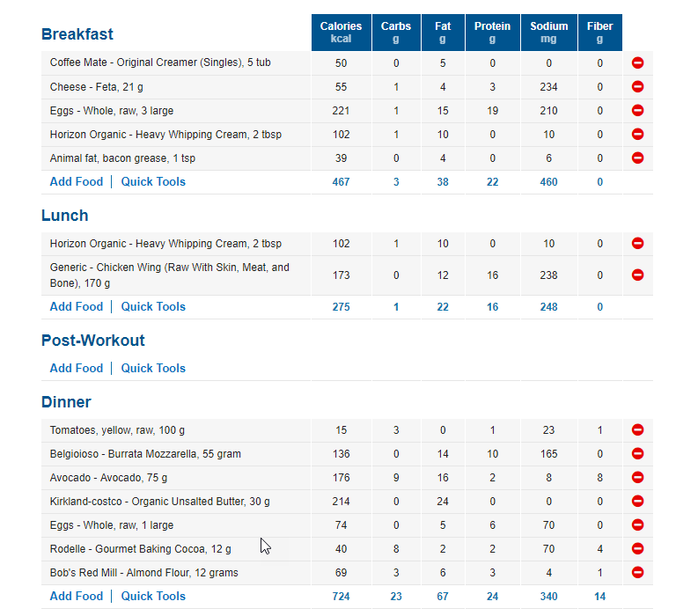The height and width of the screenshot is (616, 676).
Task: Add Food to Lunch
Action: coord(77,307)
